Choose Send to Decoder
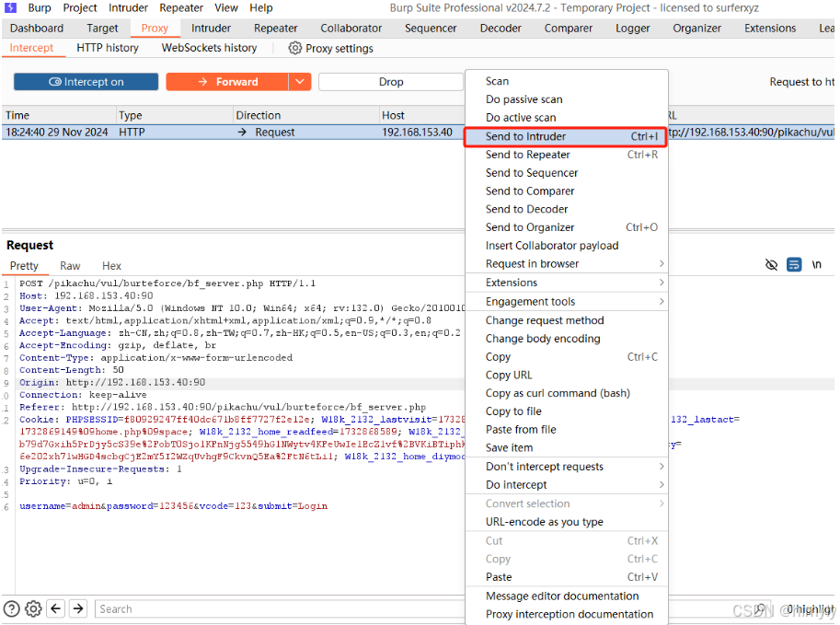The height and width of the screenshot is (625, 840). point(566,210)
